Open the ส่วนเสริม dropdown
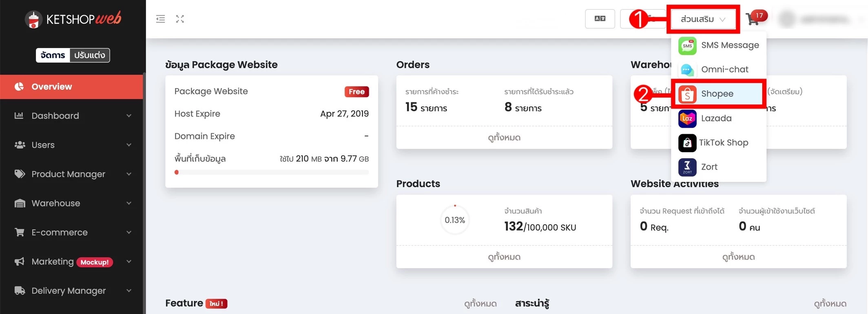Viewport: 868px width, 314px height. point(703,19)
